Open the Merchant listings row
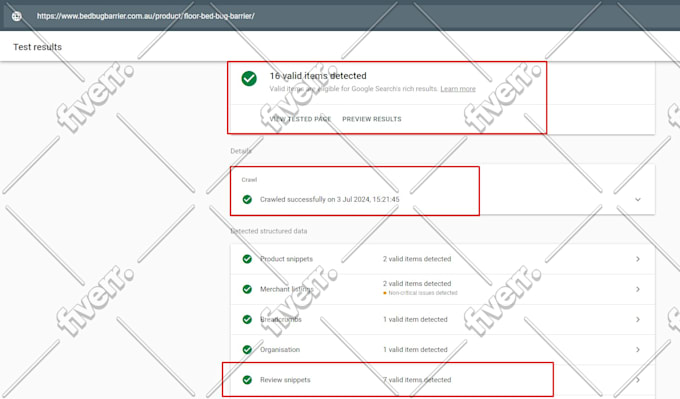This screenshot has width=680, height=399. tap(442, 289)
